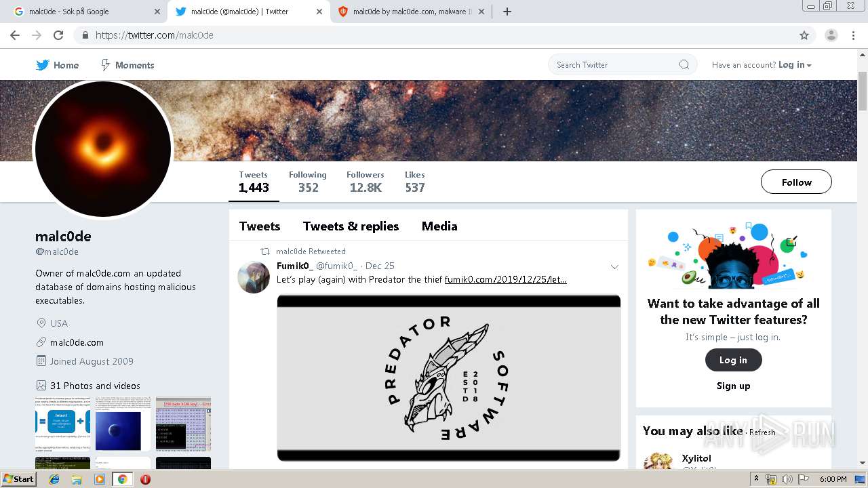Click the Log in button in promo panel
Image resolution: width=868 pixels, height=488 pixels.
(x=733, y=360)
